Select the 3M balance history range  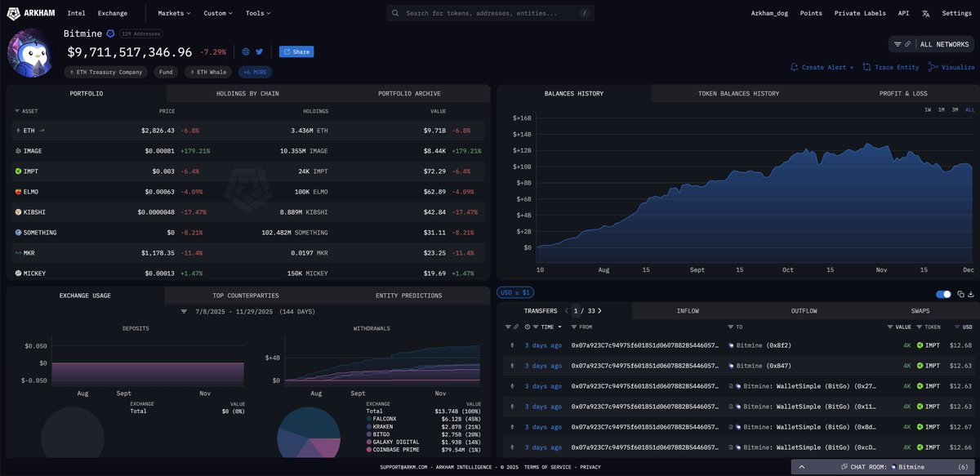[x=955, y=109]
